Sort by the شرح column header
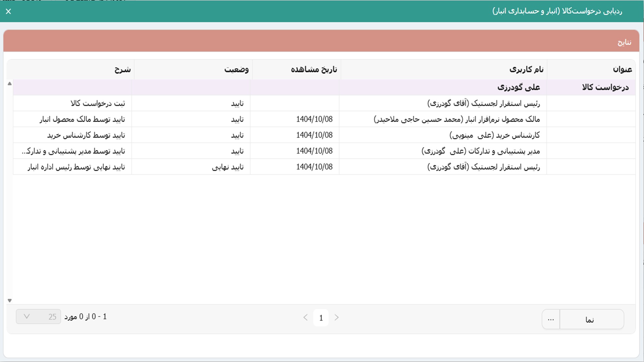This screenshot has width=644, height=362. [122, 69]
